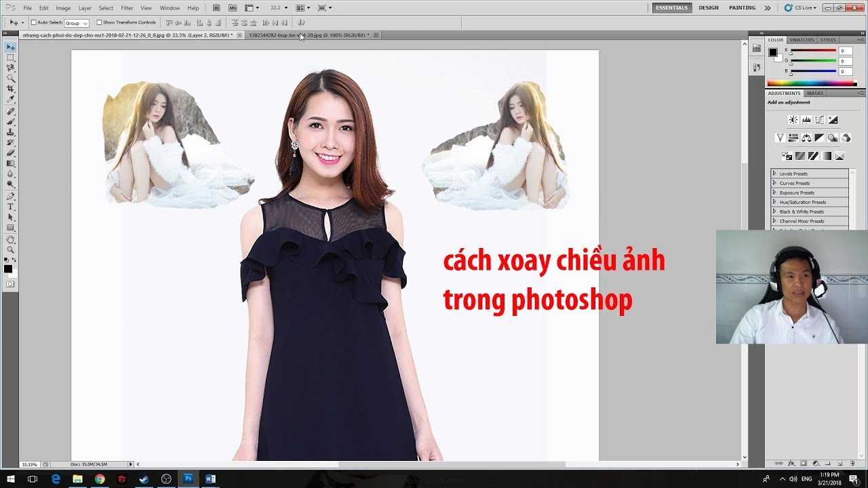Add an Exposure adjustment
Image resolution: width=868 pixels, height=488 pixels.
pyautogui.click(x=833, y=120)
